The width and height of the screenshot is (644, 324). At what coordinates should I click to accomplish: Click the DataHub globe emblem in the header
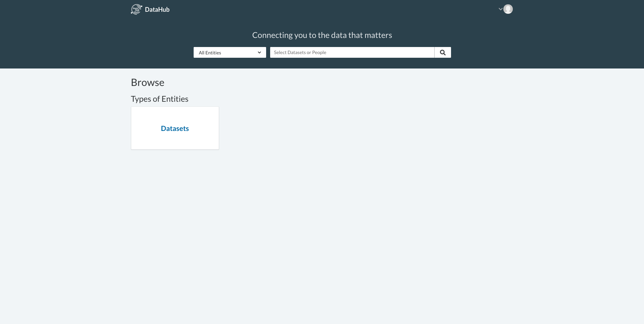136,9
